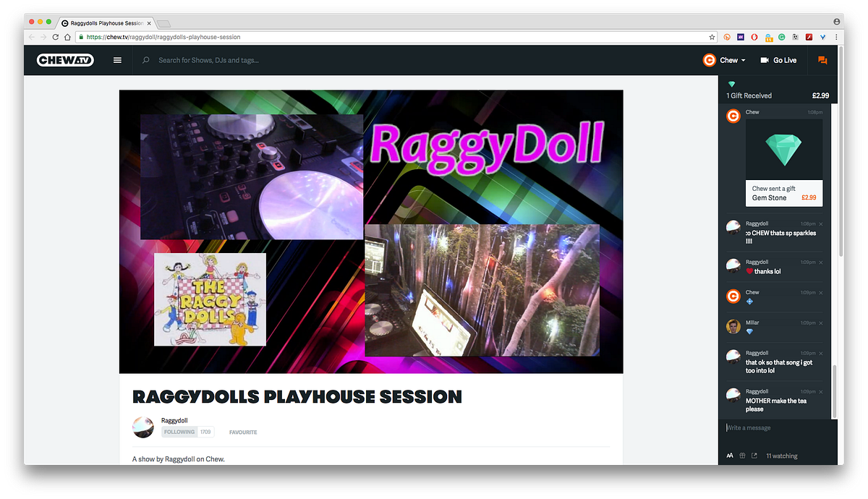Change chat text size with AA icon
The image size is (868, 499).
pos(730,456)
